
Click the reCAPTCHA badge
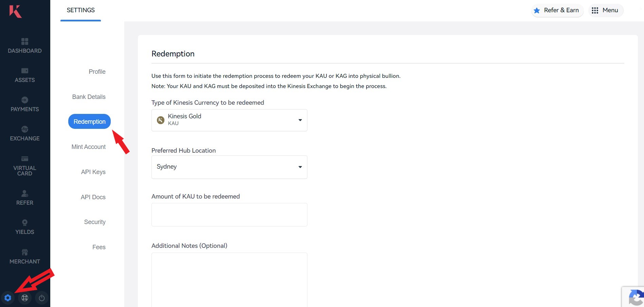[633, 297]
